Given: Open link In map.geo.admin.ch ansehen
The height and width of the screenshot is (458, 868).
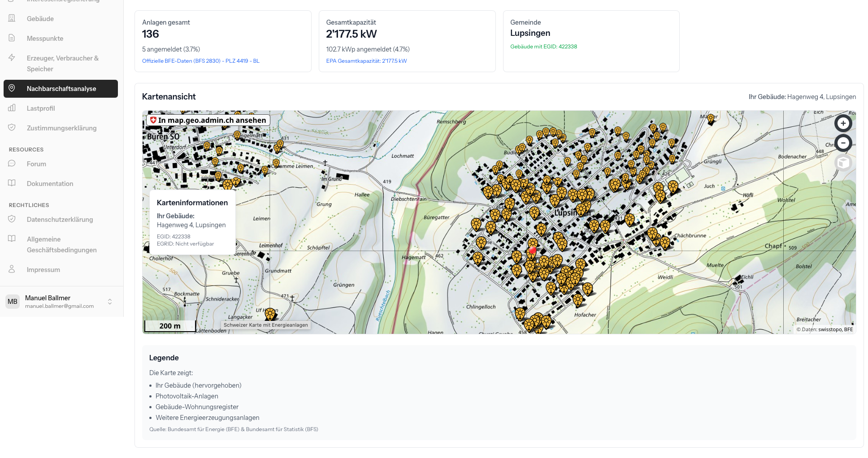Looking at the screenshot, I should (208, 120).
